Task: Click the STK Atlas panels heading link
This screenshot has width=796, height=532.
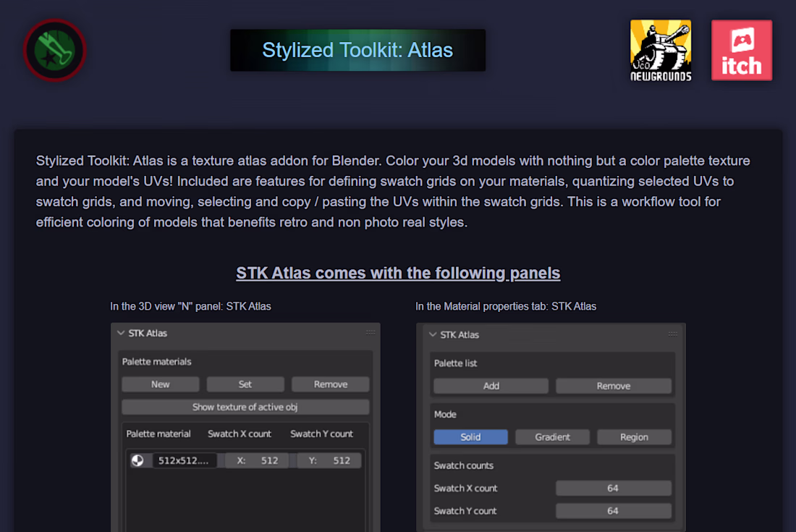Action: (398, 273)
